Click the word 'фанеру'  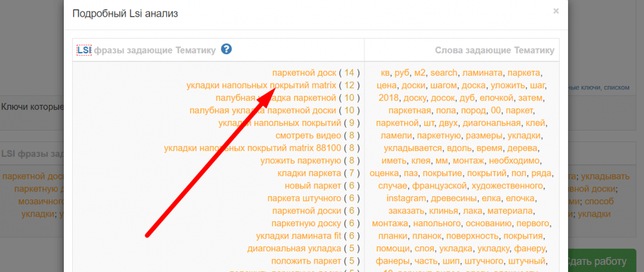pos(530,248)
